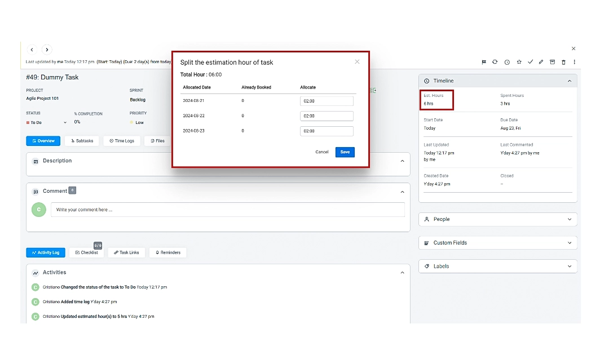Open the Time Logs tab
The image size is (600, 364).
coord(122,140)
